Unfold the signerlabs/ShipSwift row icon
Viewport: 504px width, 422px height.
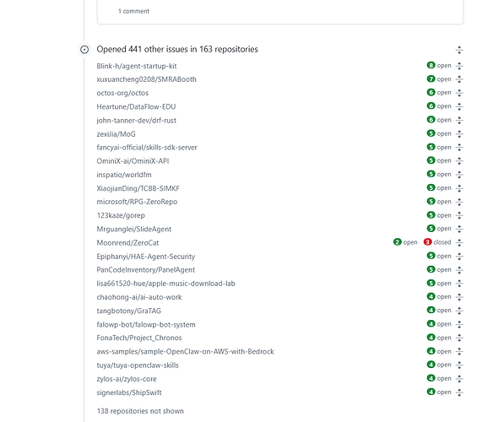pyautogui.click(x=459, y=392)
